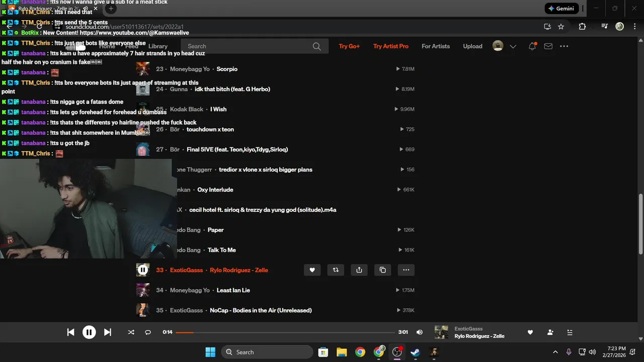
Task: Click the search magnifier icon
Action: [x=316, y=46]
